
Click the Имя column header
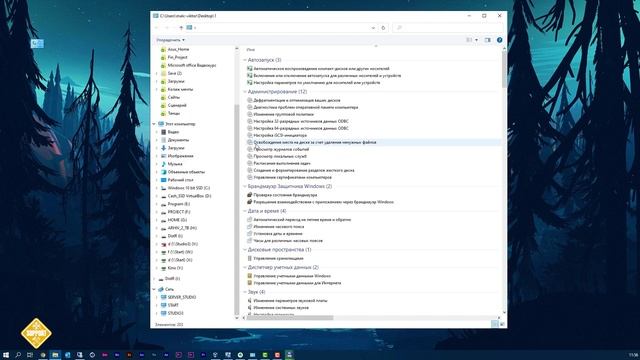pyautogui.click(x=251, y=50)
